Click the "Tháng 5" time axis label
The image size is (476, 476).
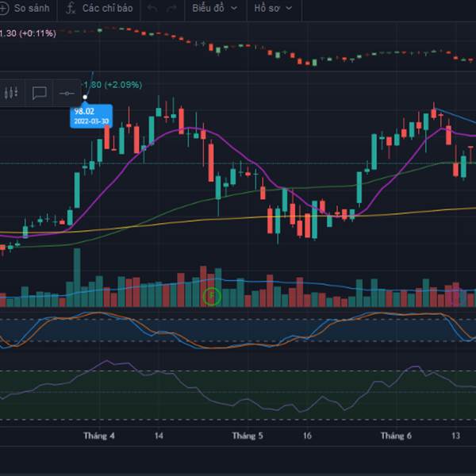248,436
